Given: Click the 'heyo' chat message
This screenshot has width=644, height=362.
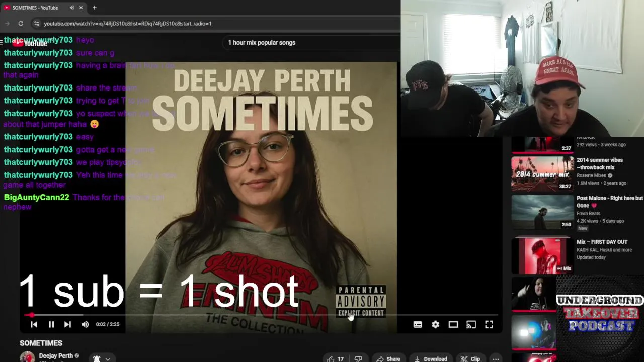Looking at the screenshot, I should (x=85, y=40).
